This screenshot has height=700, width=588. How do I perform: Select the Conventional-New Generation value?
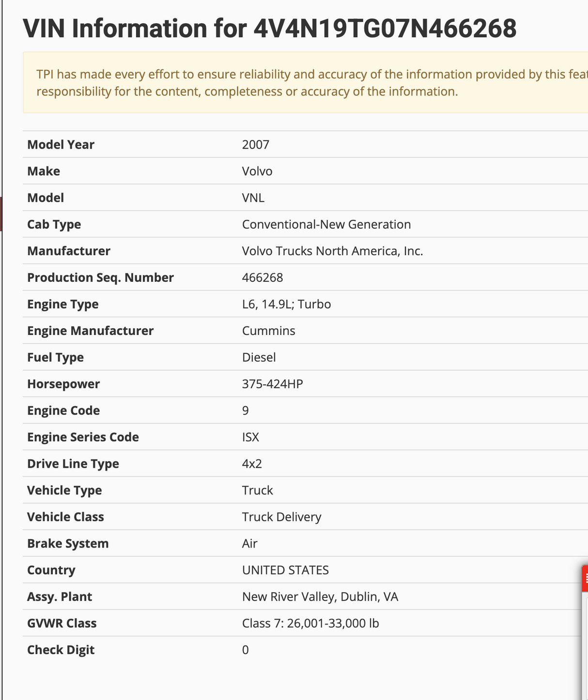click(326, 225)
